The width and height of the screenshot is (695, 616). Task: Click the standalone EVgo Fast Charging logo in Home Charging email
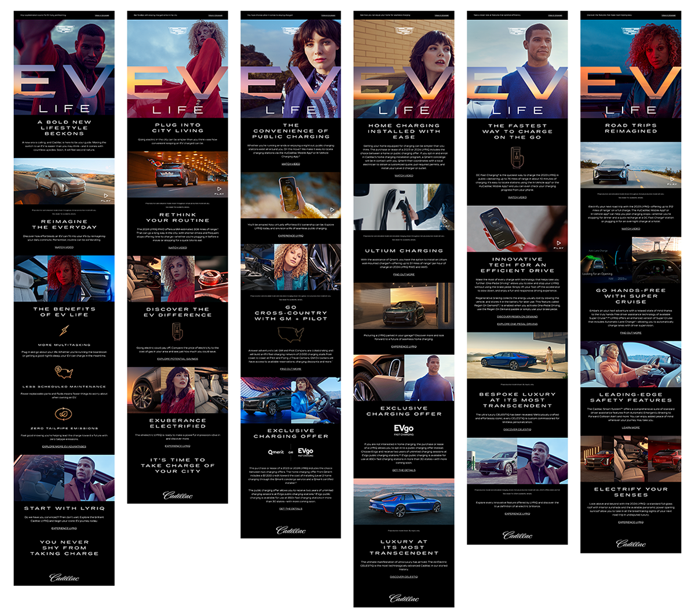pos(404,431)
